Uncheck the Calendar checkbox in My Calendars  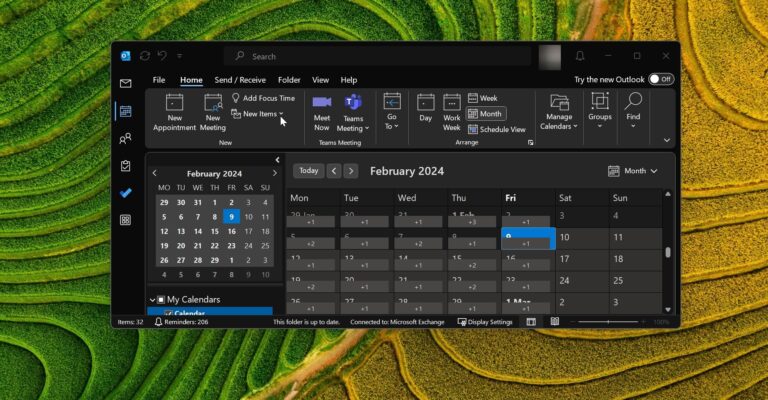pyautogui.click(x=168, y=313)
